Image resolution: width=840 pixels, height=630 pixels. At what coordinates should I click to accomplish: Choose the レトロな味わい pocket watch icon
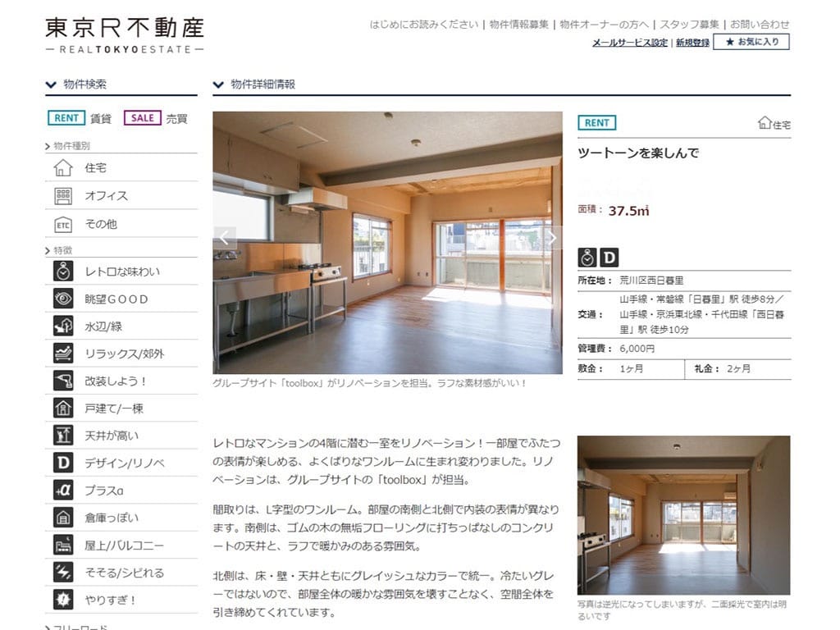(63, 271)
